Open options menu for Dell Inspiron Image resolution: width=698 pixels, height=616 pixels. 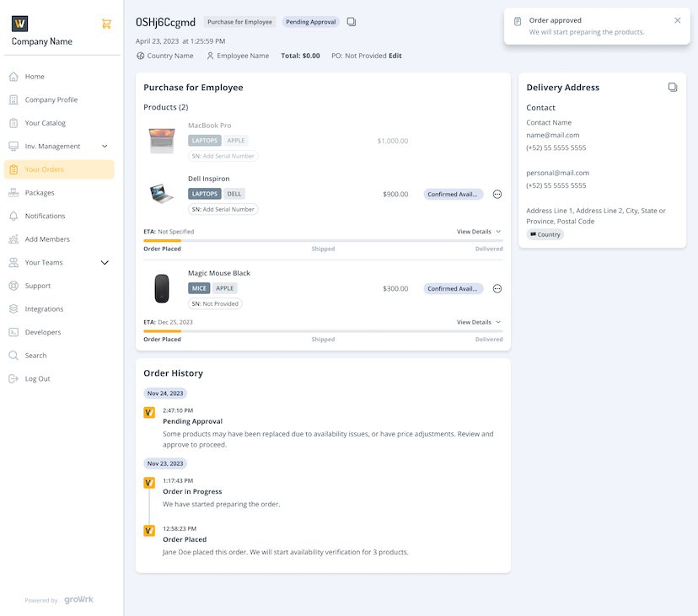pos(497,194)
